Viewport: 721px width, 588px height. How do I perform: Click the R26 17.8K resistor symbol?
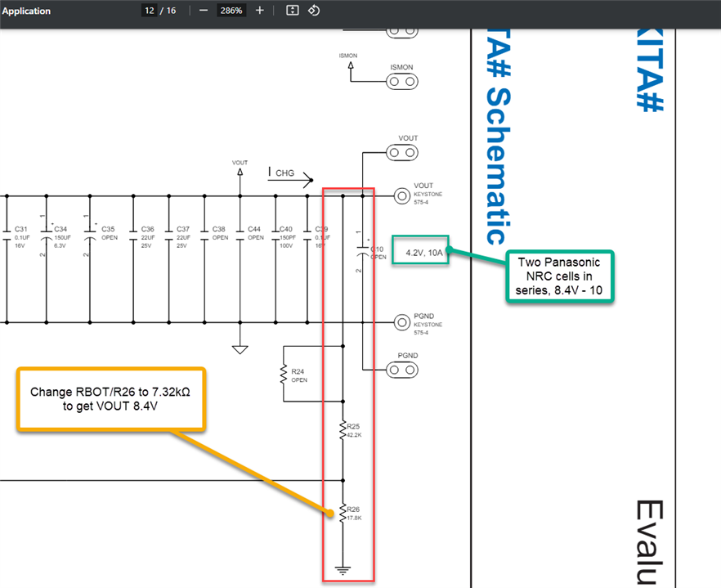pos(343,513)
